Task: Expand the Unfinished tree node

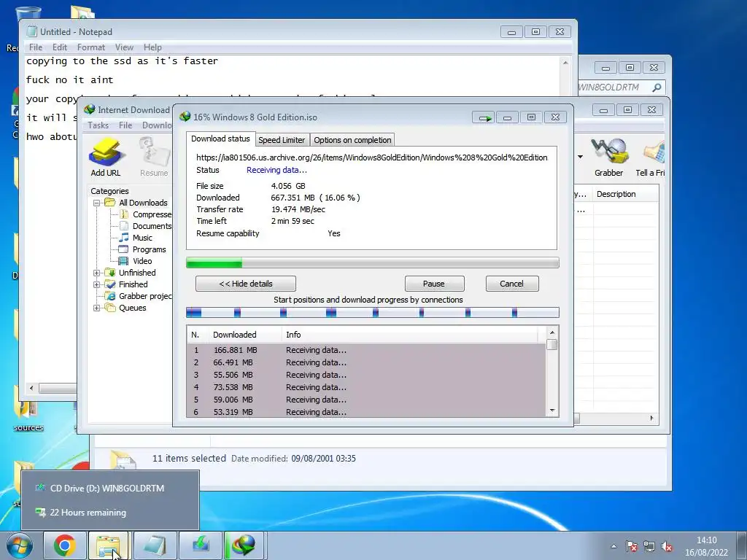Action: [97, 273]
